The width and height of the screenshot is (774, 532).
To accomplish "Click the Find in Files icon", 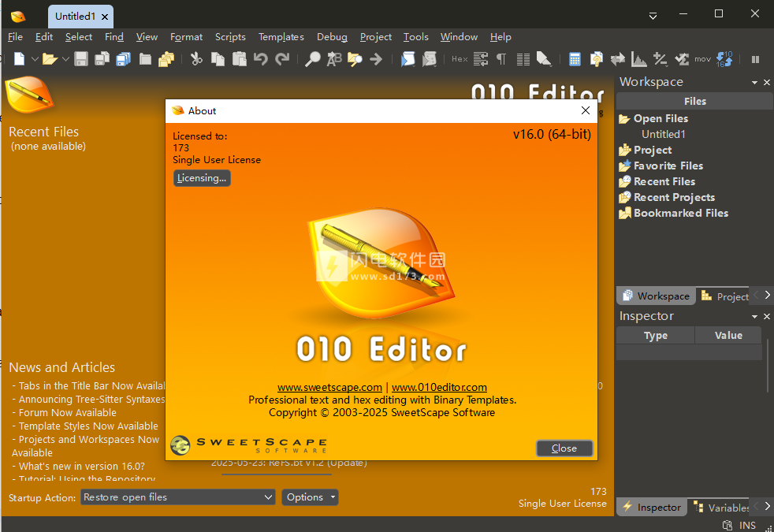I will 355,59.
